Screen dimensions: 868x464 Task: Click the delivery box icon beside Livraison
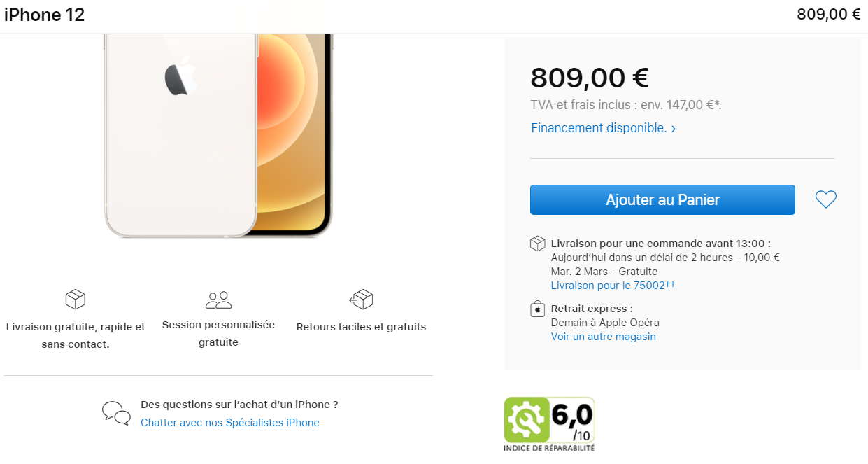[x=537, y=244]
